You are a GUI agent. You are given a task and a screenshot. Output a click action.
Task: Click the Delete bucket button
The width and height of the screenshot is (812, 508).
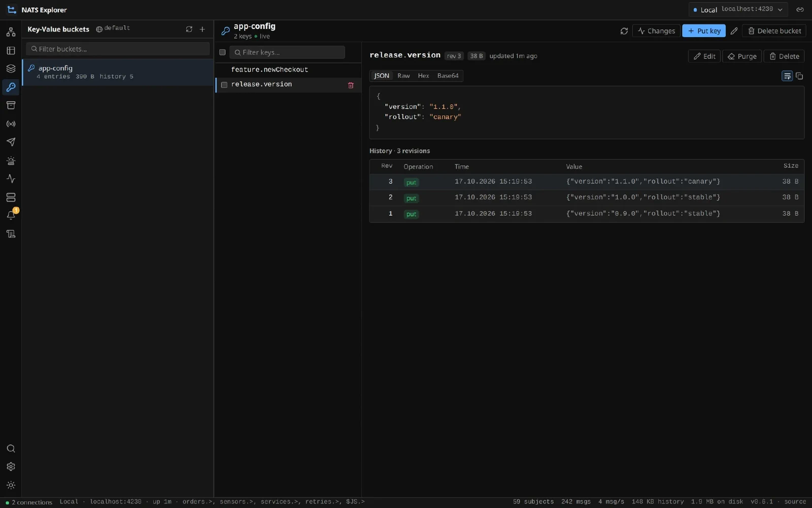point(774,31)
